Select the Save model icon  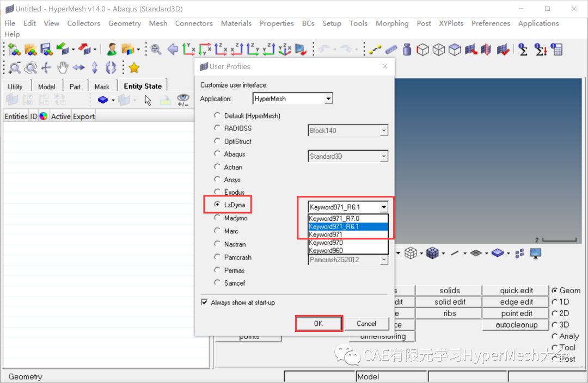click(x=46, y=49)
